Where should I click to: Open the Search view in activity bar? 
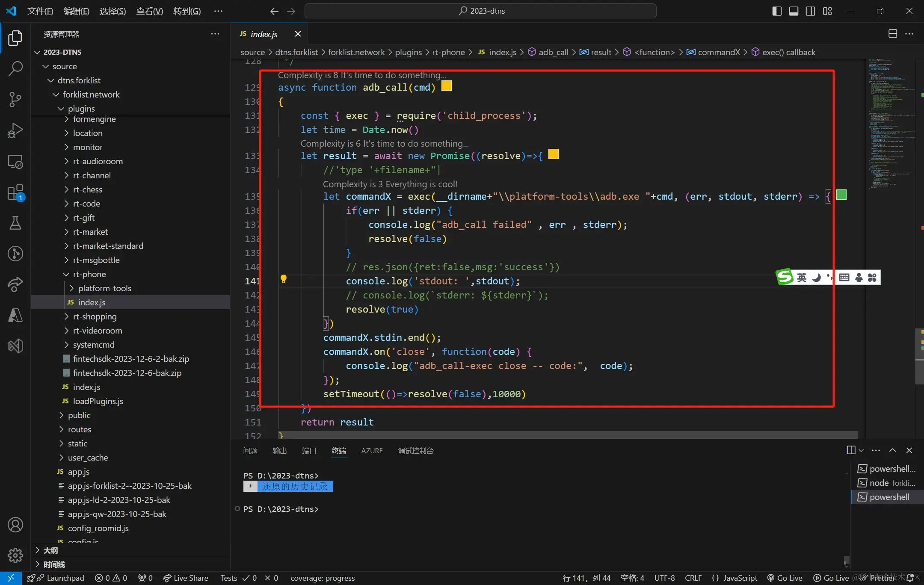[15, 68]
